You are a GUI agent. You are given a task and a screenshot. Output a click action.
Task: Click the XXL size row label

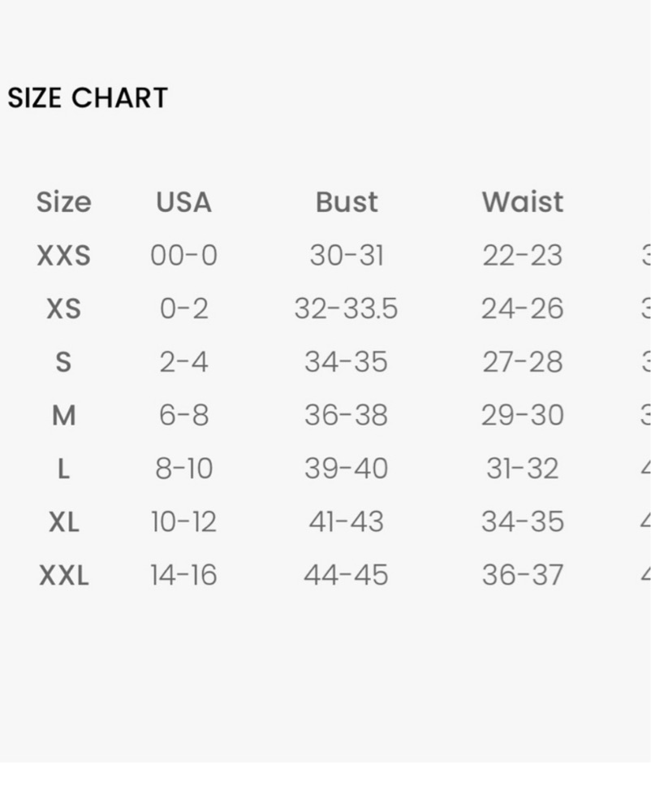click(63, 575)
